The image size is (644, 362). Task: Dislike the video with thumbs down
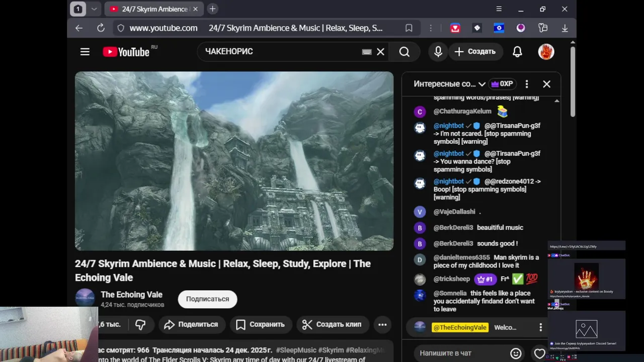(x=140, y=324)
